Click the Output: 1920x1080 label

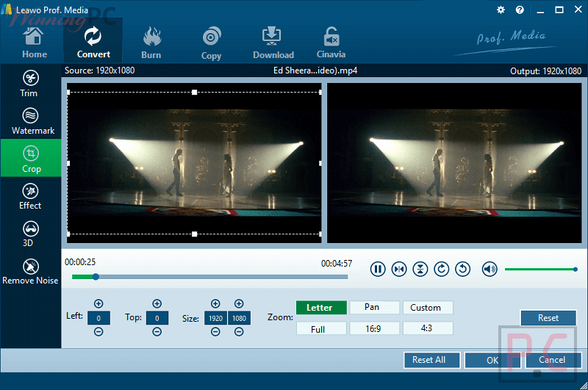pos(545,71)
